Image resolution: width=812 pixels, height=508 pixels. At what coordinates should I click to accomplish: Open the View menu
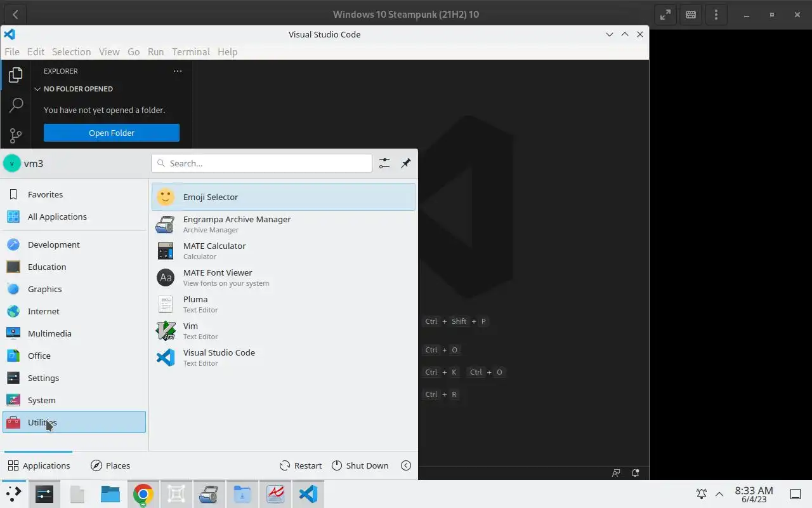click(x=109, y=51)
